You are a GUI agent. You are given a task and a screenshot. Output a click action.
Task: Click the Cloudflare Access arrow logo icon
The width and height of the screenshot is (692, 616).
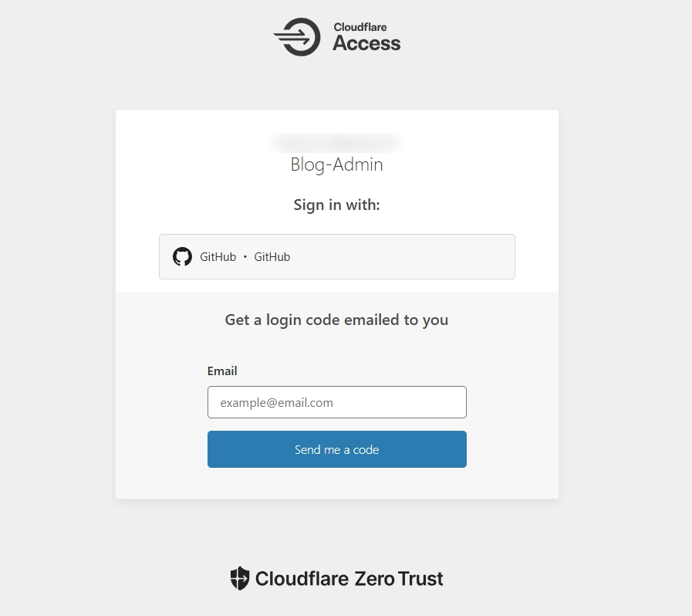click(297, 36)
